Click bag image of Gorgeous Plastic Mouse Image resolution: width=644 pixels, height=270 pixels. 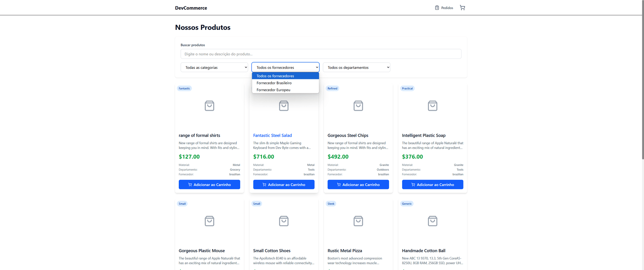[209, 221]
